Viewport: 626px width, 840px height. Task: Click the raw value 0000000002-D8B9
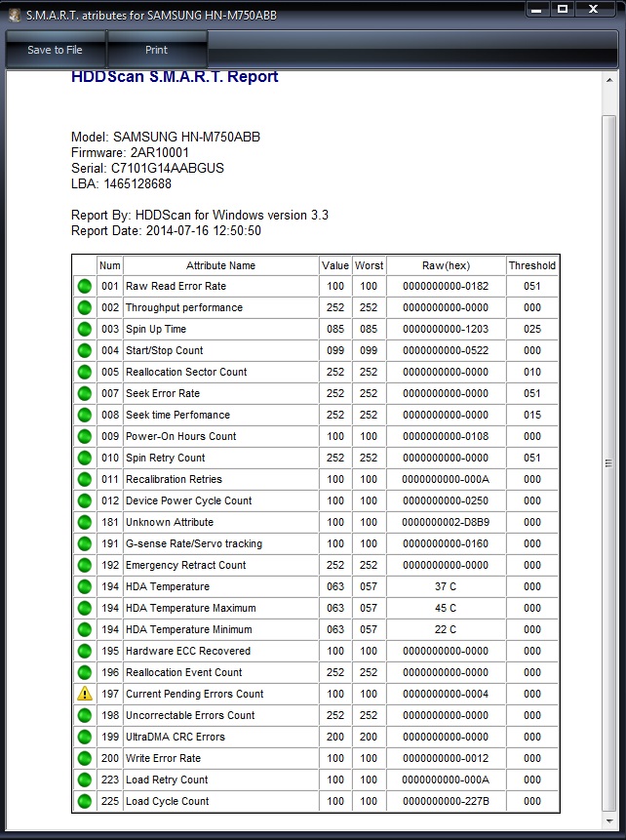click(446, 522)
